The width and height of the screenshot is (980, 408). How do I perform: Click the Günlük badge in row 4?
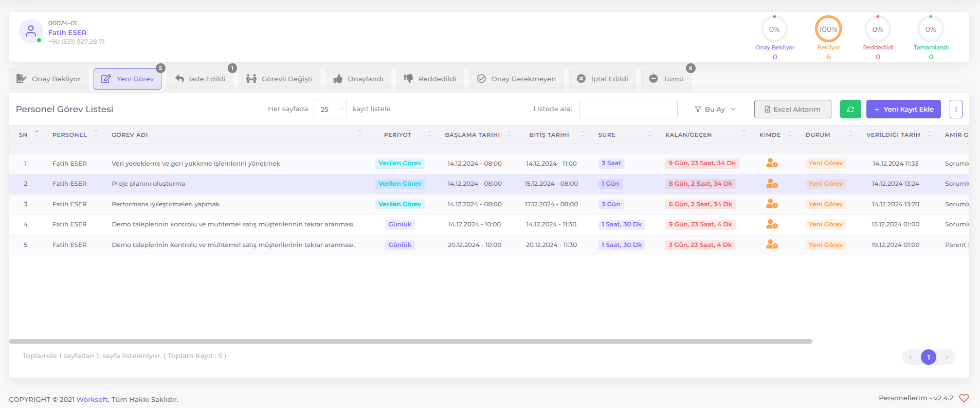(x=400, y=224)
